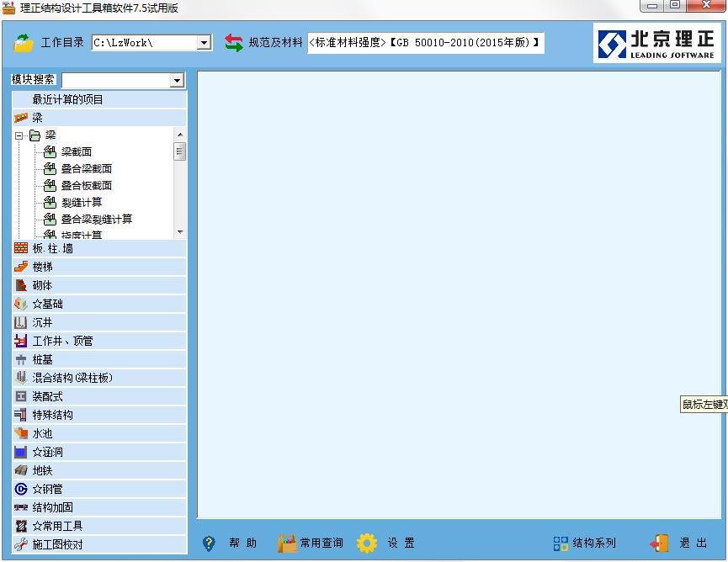
Task: Click the 施工图校对 wrench icon
Action: pyautogui.click(x=21, y=544)
